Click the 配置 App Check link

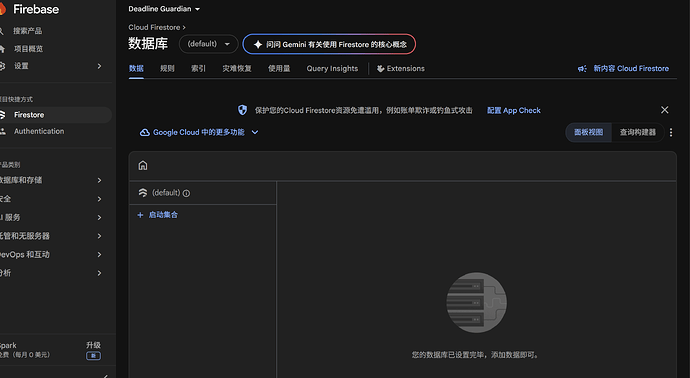pyautogui.click(x=514, y=110)
